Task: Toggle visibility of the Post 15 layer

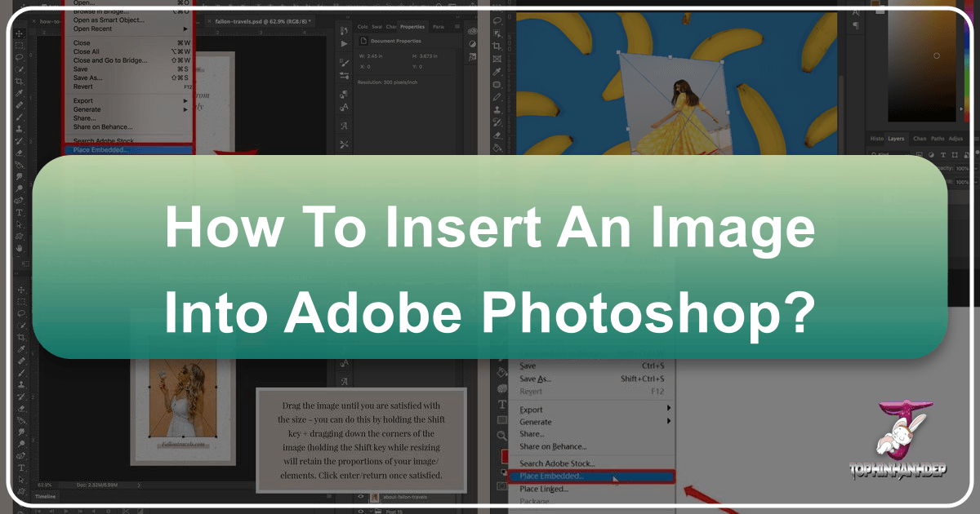Action: 363,511
